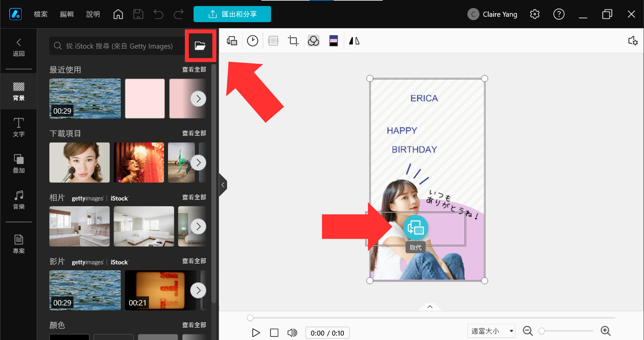This screenshot has height=340, width=644.
Task: Click 查看全部 next to 下載項目
Action: (194, 133)
